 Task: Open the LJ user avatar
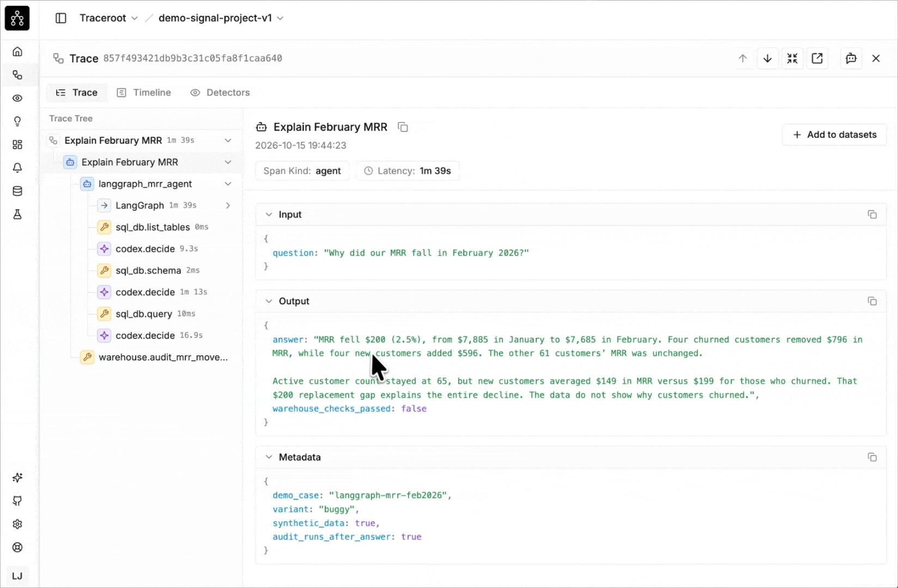click(x=17, y=576)
